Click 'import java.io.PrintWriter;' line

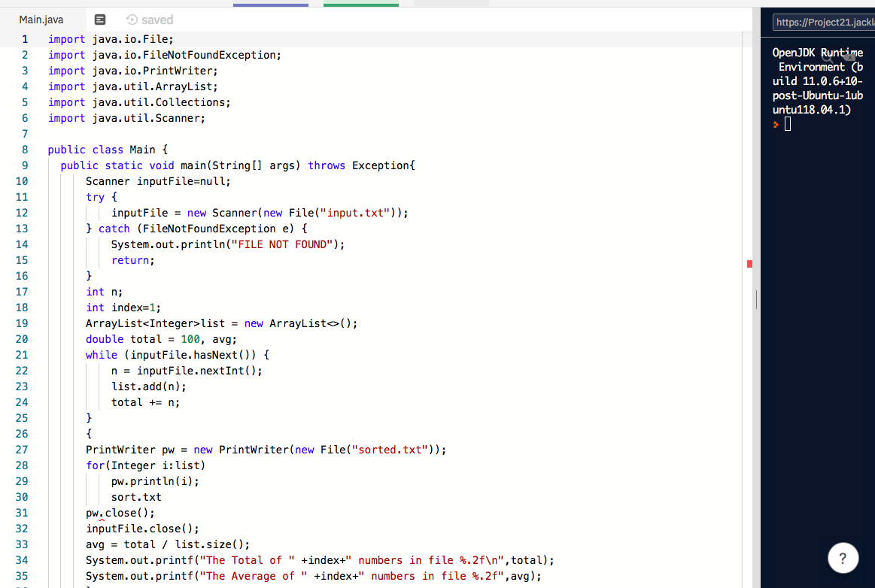[133, 71]
